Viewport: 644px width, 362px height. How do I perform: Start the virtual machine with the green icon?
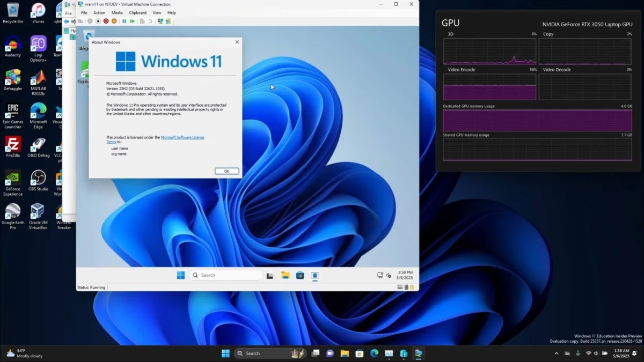[133, 21]
